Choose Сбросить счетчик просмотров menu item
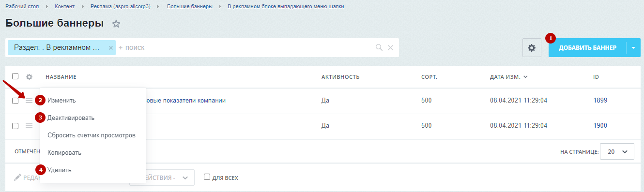 point(92,135)
